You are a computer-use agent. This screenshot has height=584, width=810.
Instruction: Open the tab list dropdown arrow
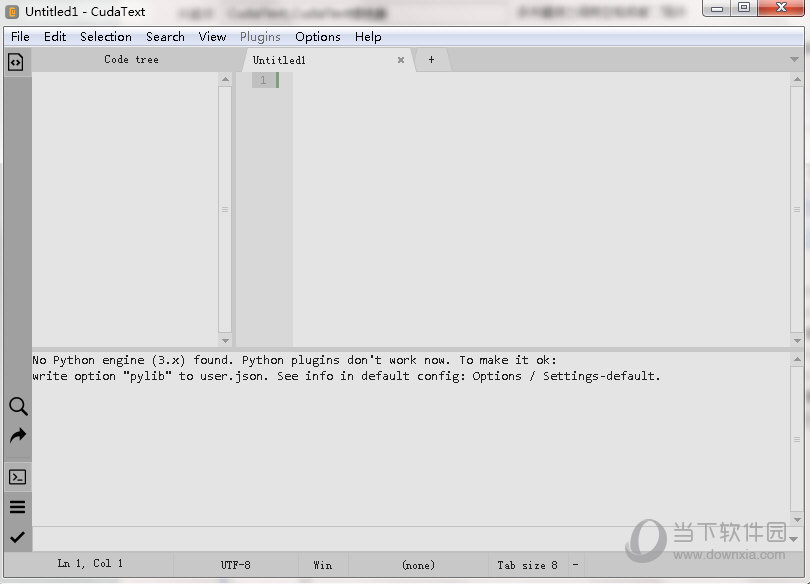pos(795,59)
